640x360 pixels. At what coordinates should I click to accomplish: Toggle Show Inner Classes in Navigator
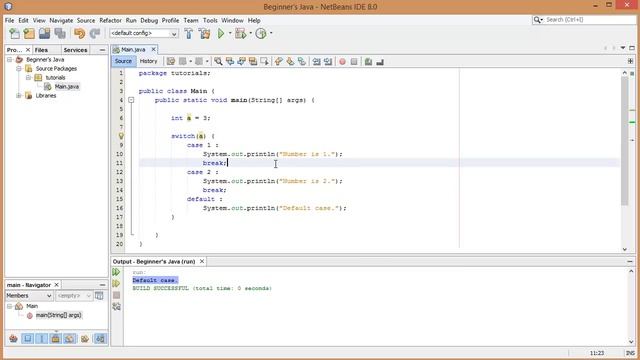[x=70, y=338]
